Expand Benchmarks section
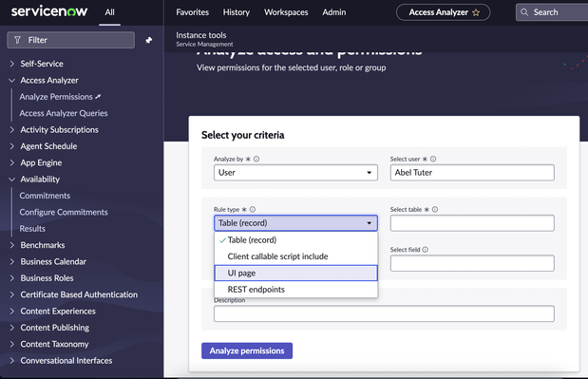The image size is (588, 379). pyautogui.click(x=12, y=245)
